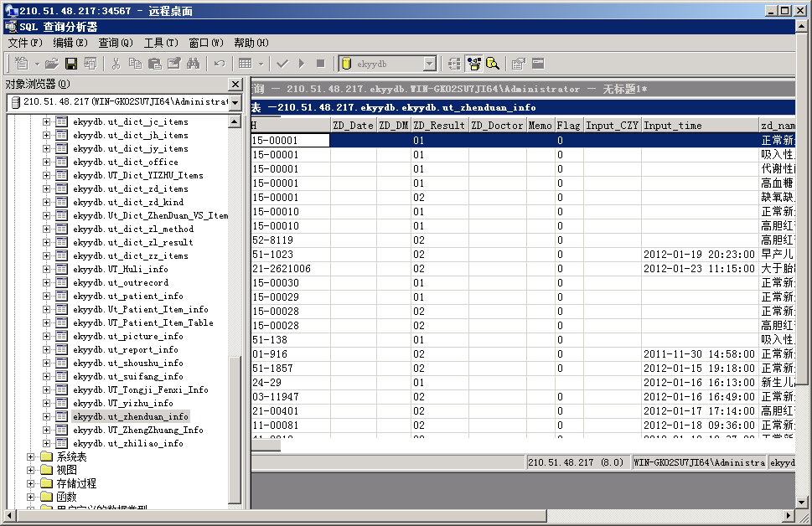
Task: Open the 文件(F) menu
Action: click(x=25, y=43)
